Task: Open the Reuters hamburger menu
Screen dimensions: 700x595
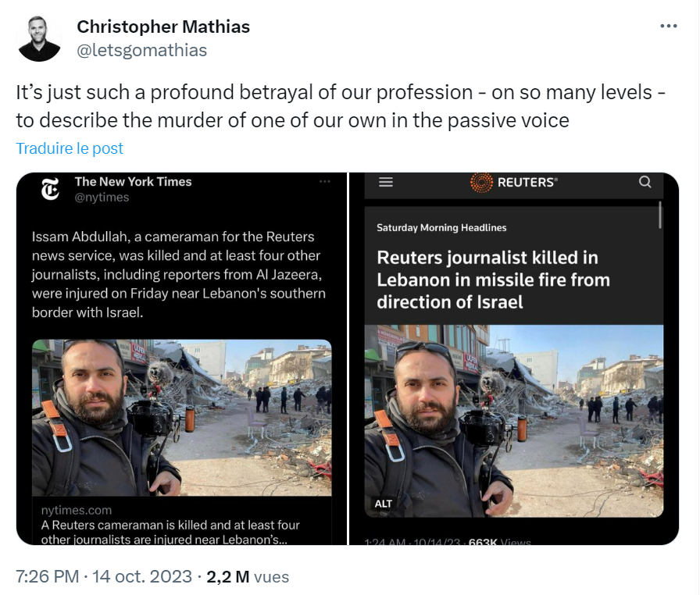Action: point(386,182)
